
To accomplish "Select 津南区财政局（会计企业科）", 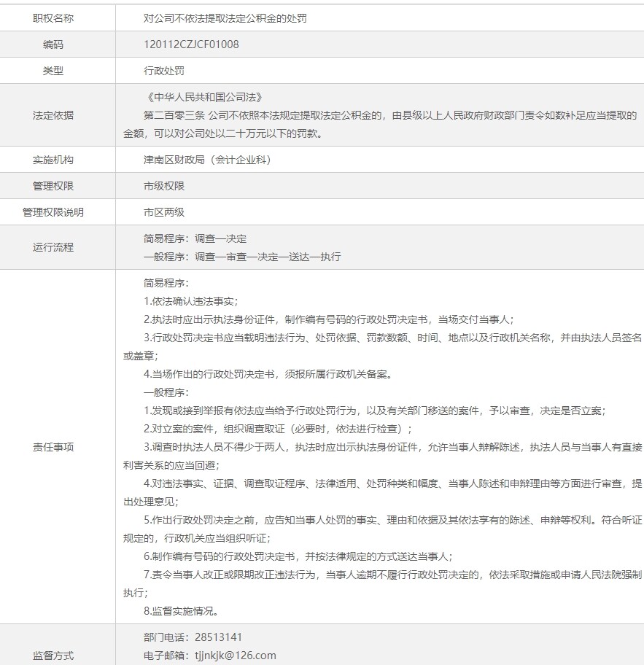I will coord(209,160).
